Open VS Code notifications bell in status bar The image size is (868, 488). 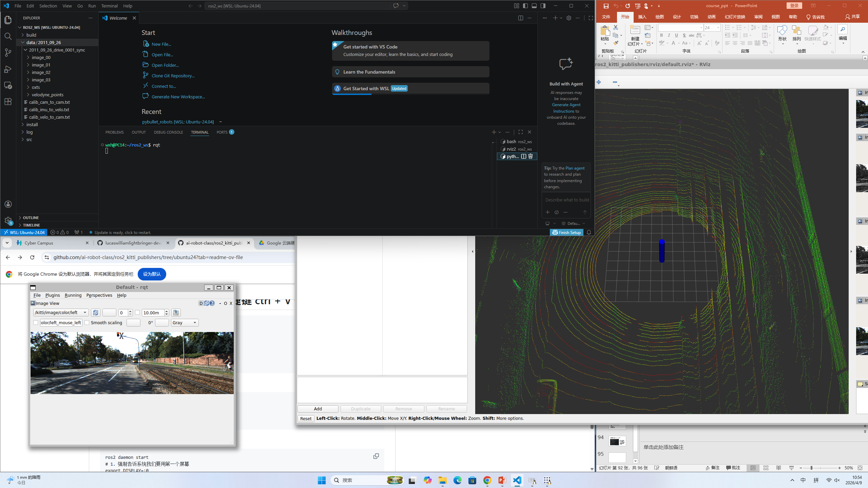click(589, 232)
